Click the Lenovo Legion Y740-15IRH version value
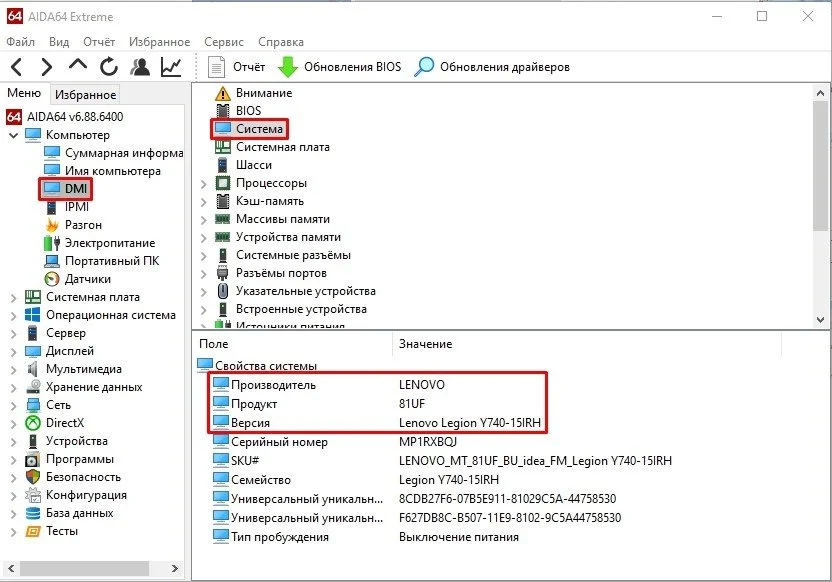The width and height of the screenshot is (832, 582). click(x=470, y=423)
